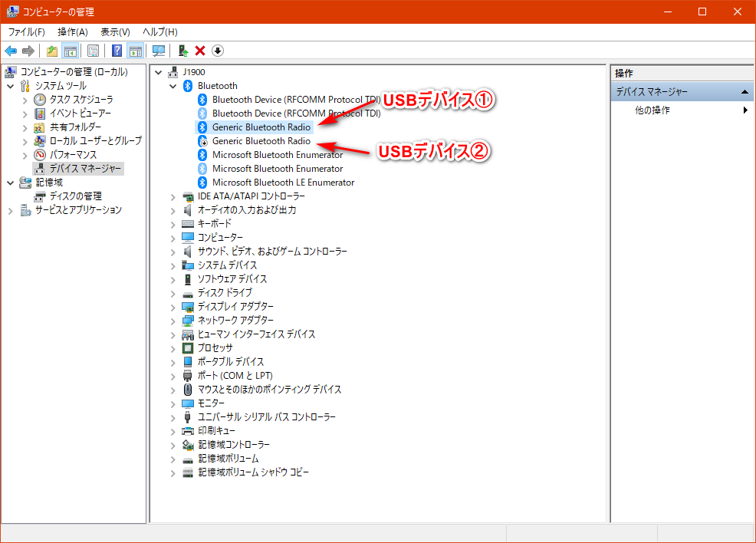Click the Back arrow in toolbar
The height and width of the screenshot is (543, 756).
pos(11,51)
